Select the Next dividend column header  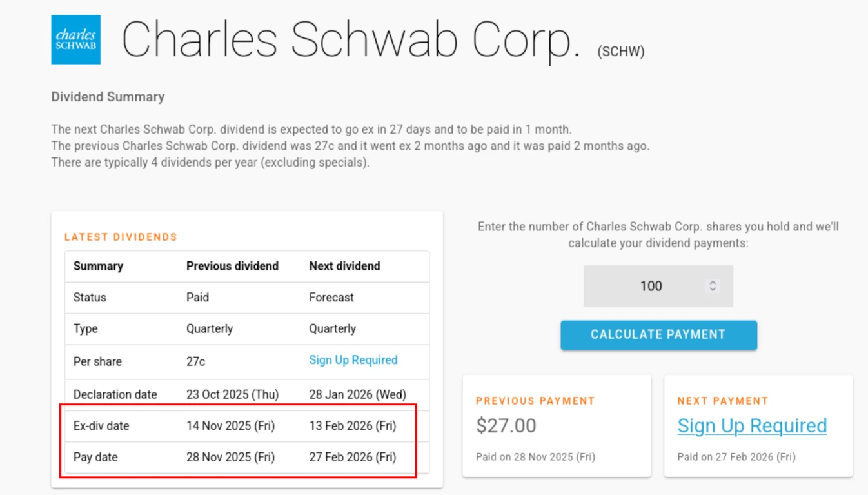346,266
